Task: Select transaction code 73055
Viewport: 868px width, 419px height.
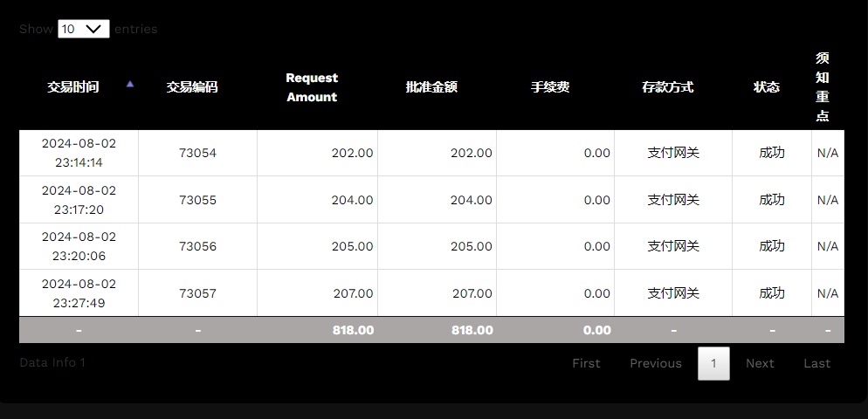Action: pyautogui.click(x=197, y=200)
